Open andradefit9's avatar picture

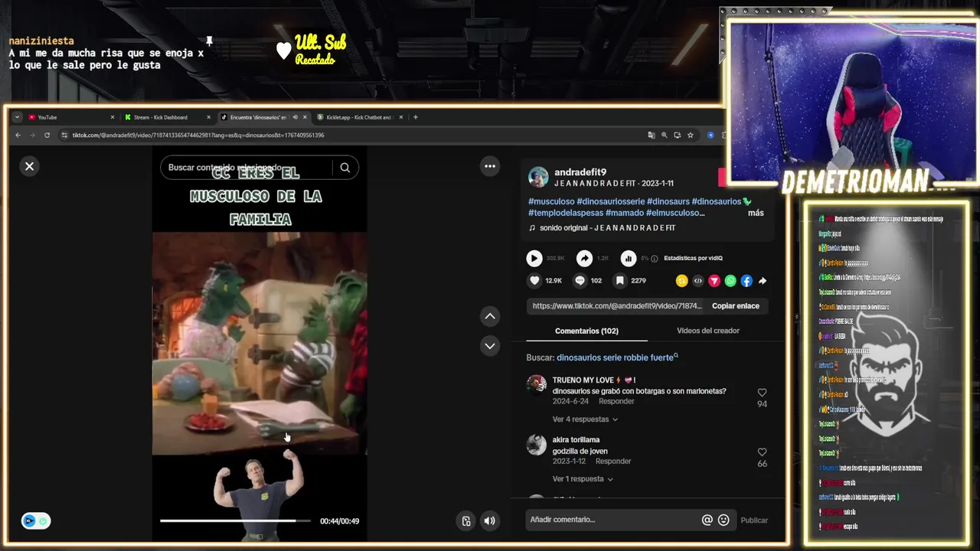point(538,177)
